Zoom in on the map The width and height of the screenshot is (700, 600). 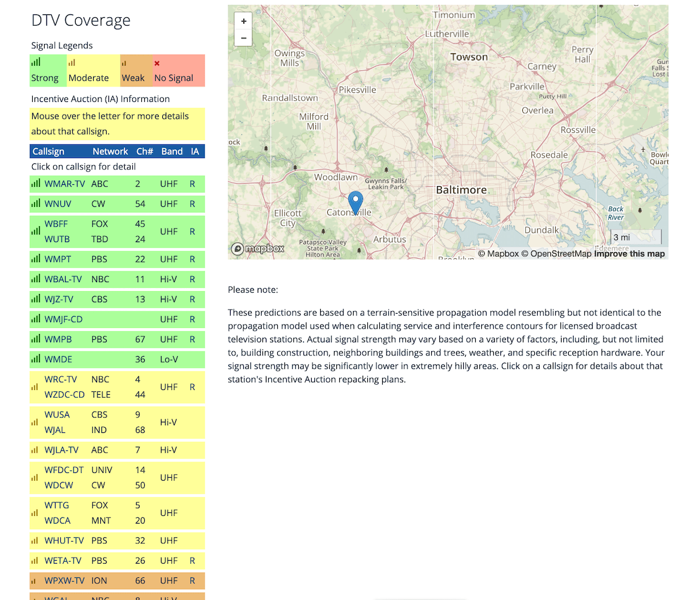click(x=243, y=21)
